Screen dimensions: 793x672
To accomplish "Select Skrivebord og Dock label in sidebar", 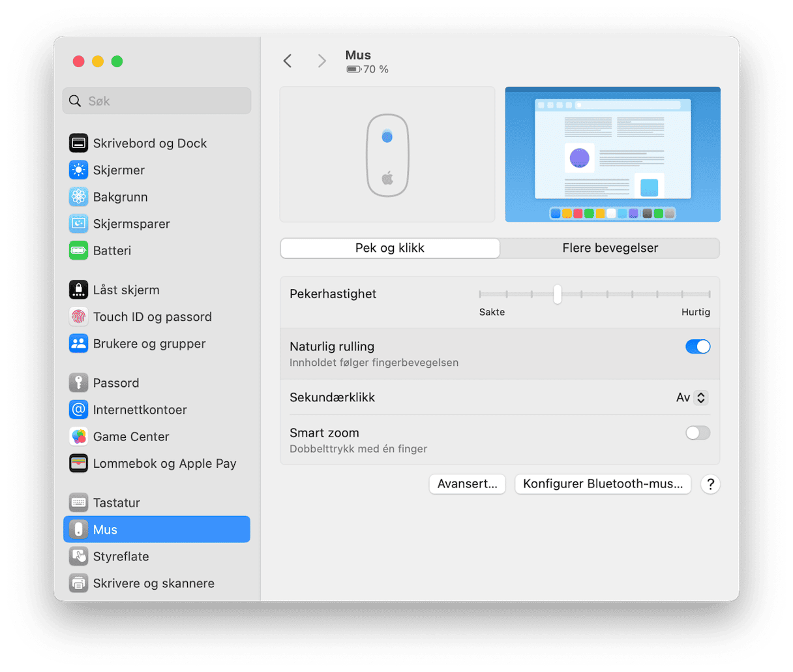I will (x=150, y=143).
